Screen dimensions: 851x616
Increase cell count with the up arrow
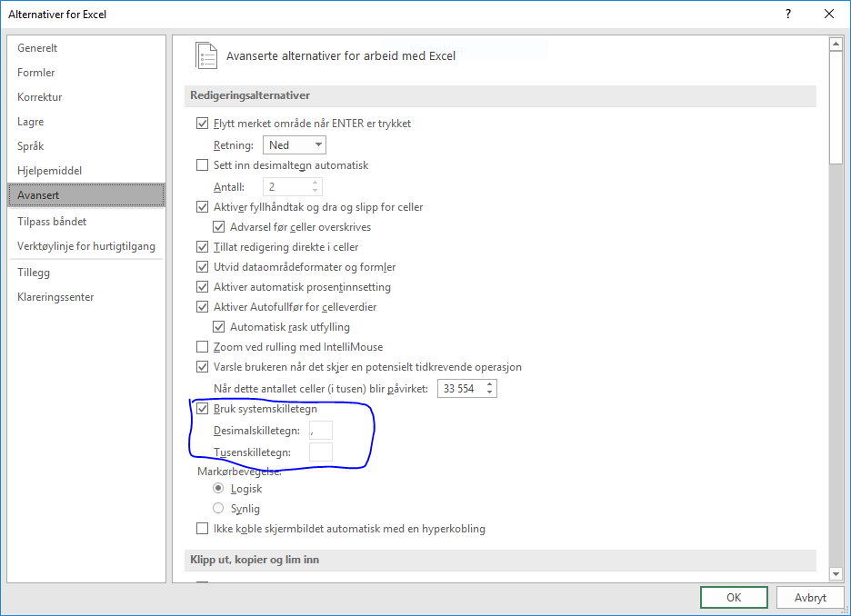[489, 385]
